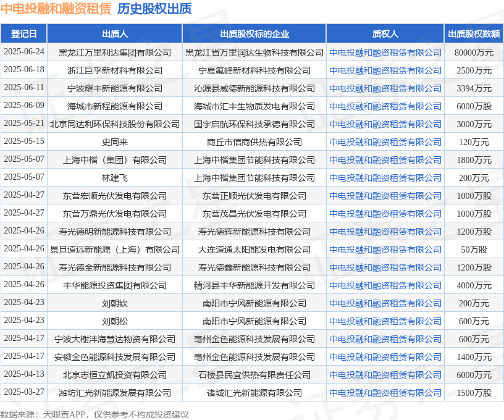Select the date 2025-06-18

(x=24, y=70)
